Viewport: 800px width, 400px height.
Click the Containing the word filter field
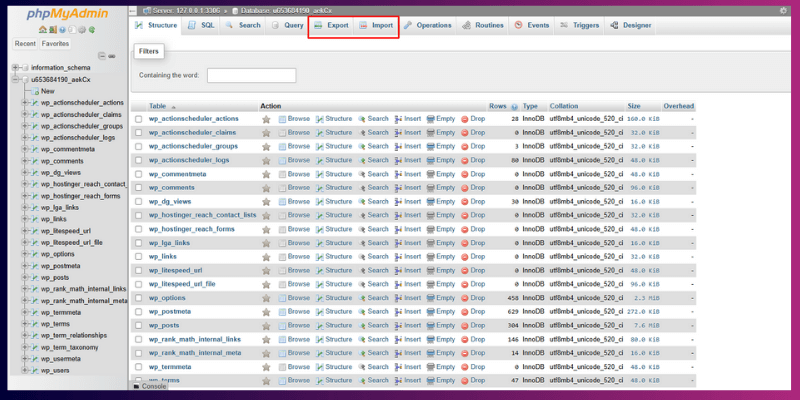coord(252,76)
